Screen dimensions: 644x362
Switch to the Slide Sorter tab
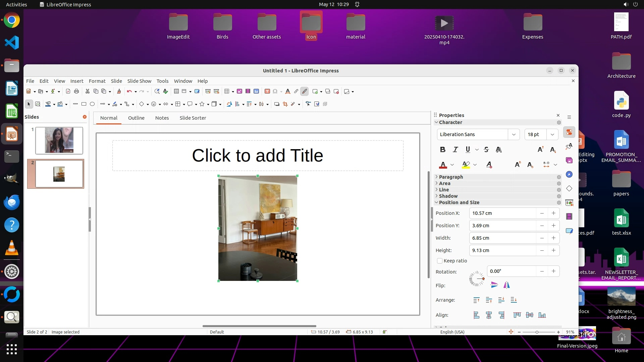point(193,118)
